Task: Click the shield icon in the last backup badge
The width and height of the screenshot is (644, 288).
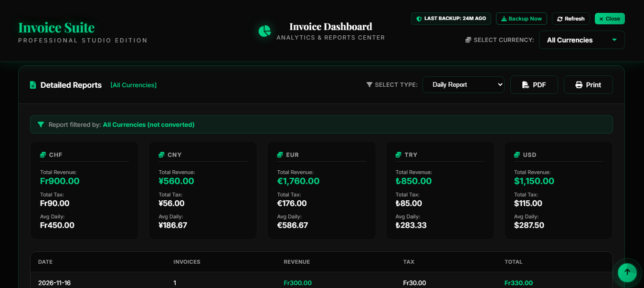Action: click(x=419, y=19)
